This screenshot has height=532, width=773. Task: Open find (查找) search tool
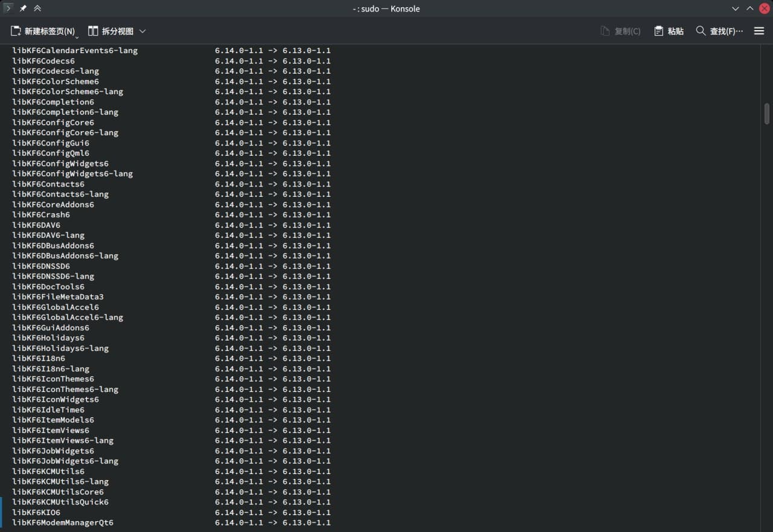719,31
